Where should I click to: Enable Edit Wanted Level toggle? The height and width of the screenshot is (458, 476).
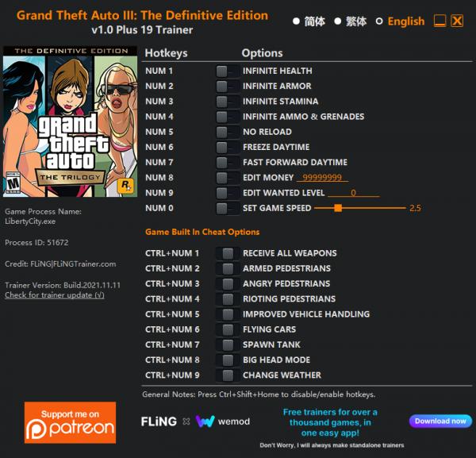(228, 193)
